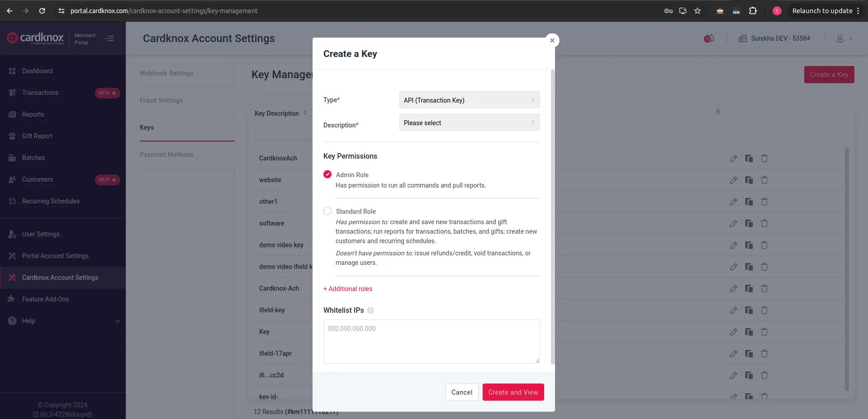Delete the CardknoxAch key
The width and height of the screenshot is (868, 419).
(764, 158)
